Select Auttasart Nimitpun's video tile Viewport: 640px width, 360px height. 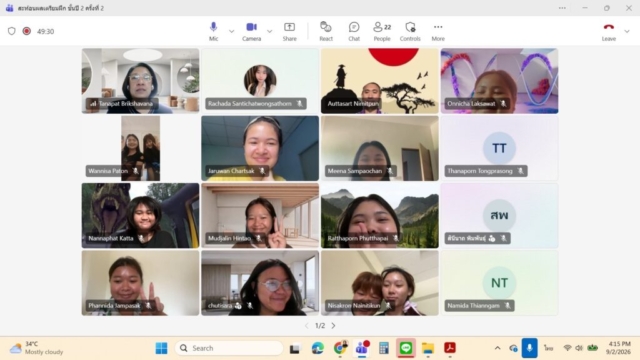click(380, 81)
